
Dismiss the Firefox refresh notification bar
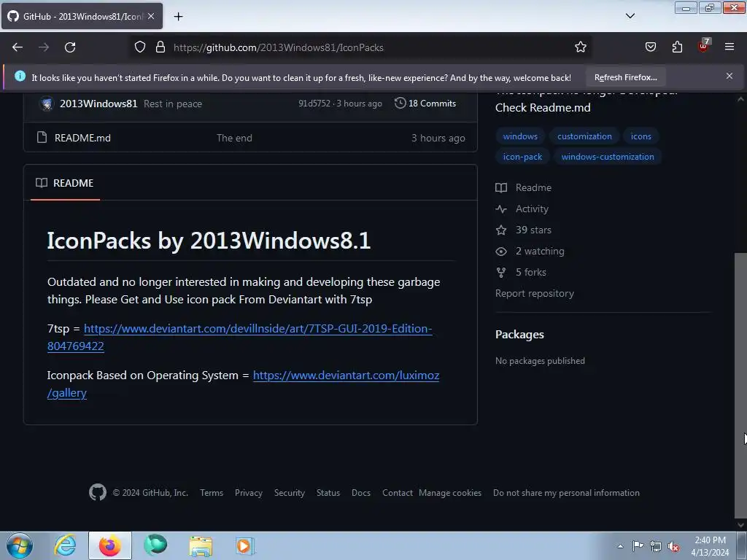[x=729, y=76]
